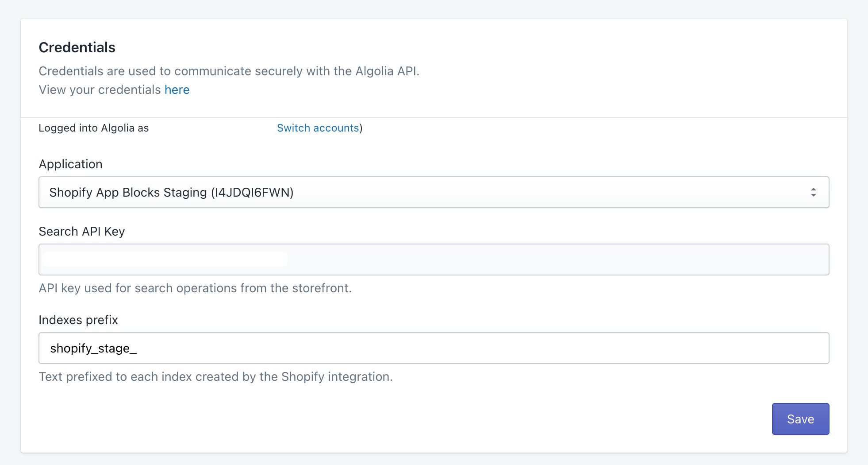The image size is (868, 465).
Task: Click the Indexes prefix label
Action: tap(78, 320)
